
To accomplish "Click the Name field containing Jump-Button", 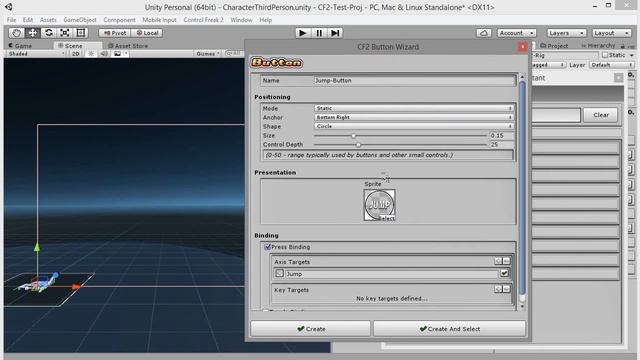I will (x=414, y=80).
